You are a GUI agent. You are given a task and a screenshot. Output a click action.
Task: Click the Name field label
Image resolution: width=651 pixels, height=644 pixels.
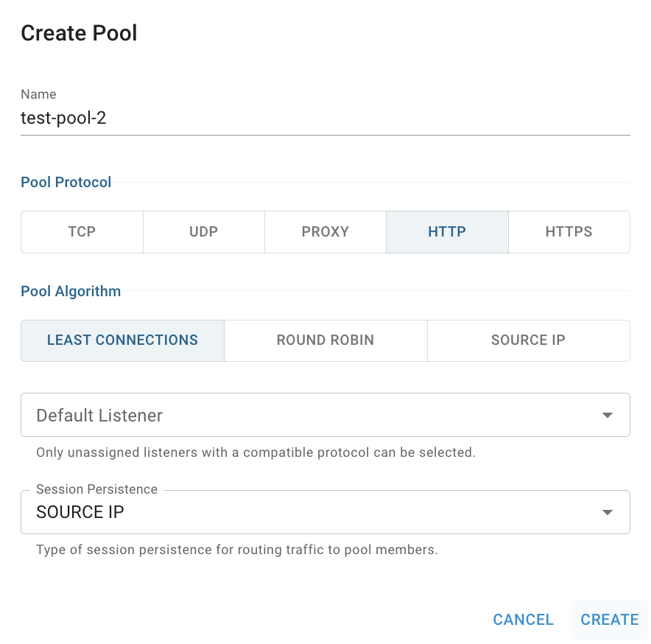click(x=38, y=94)
